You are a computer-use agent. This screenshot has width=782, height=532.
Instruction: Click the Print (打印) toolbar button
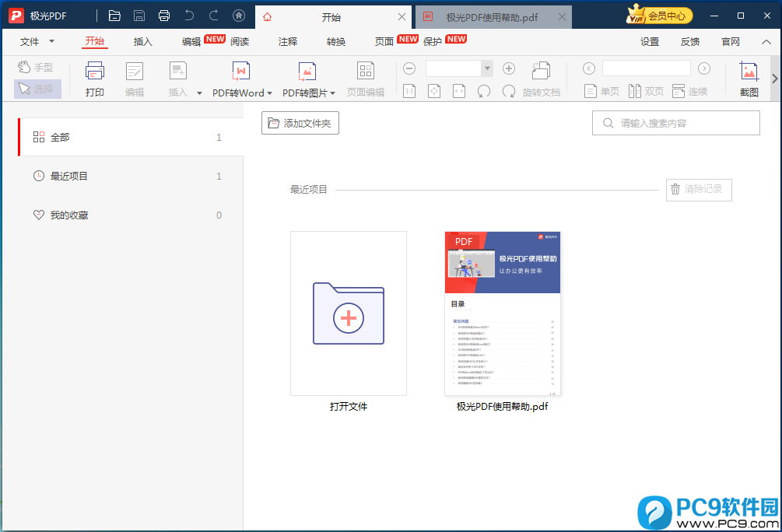(95, 79)
